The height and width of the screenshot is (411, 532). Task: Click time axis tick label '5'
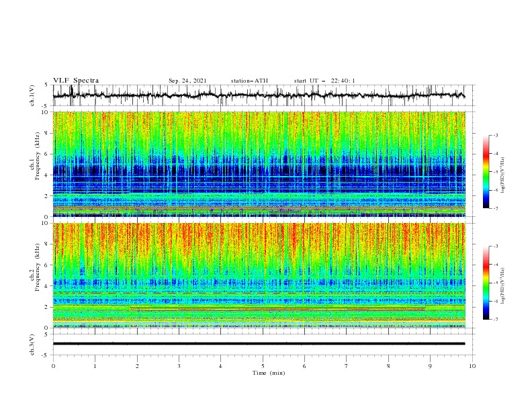click(x=263, y=366)
